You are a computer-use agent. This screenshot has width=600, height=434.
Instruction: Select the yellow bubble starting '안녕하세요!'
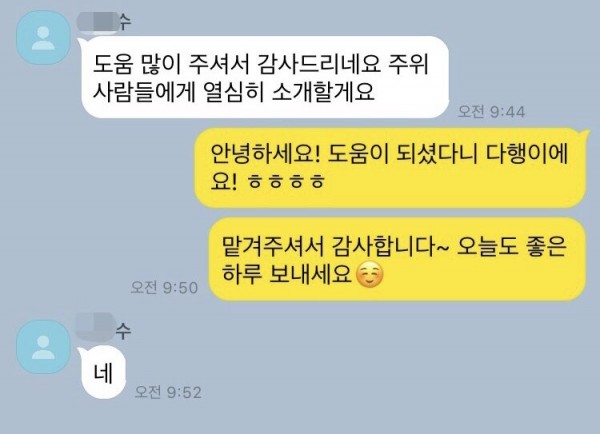click(391, 168)
